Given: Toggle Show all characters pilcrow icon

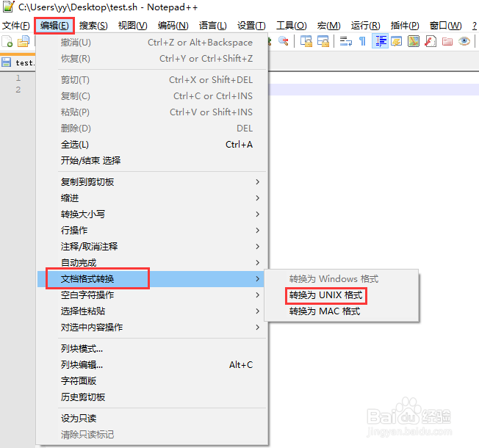Looking at the screenshot, I should [363, 41].
